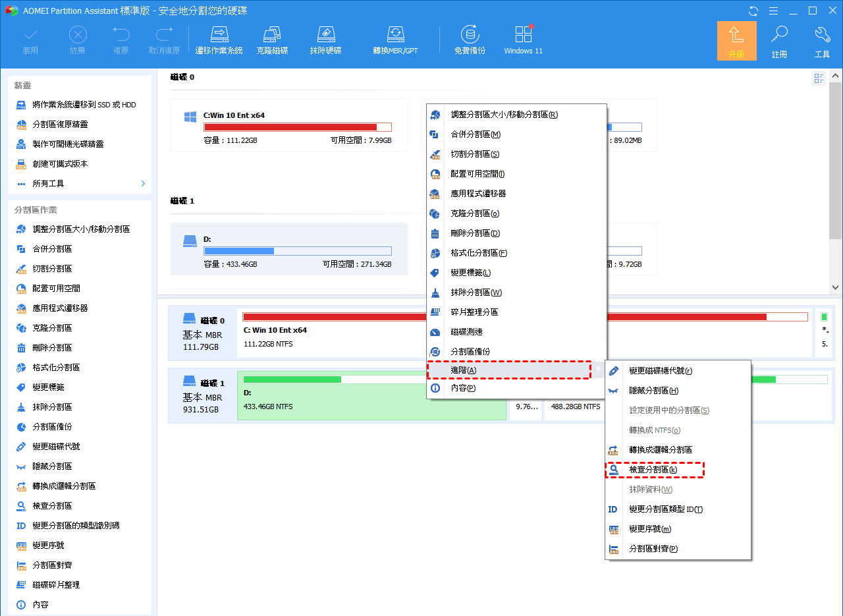Click 變更標籤(L) in the context menu
This screenshot has height=616, width=843.
516,273
